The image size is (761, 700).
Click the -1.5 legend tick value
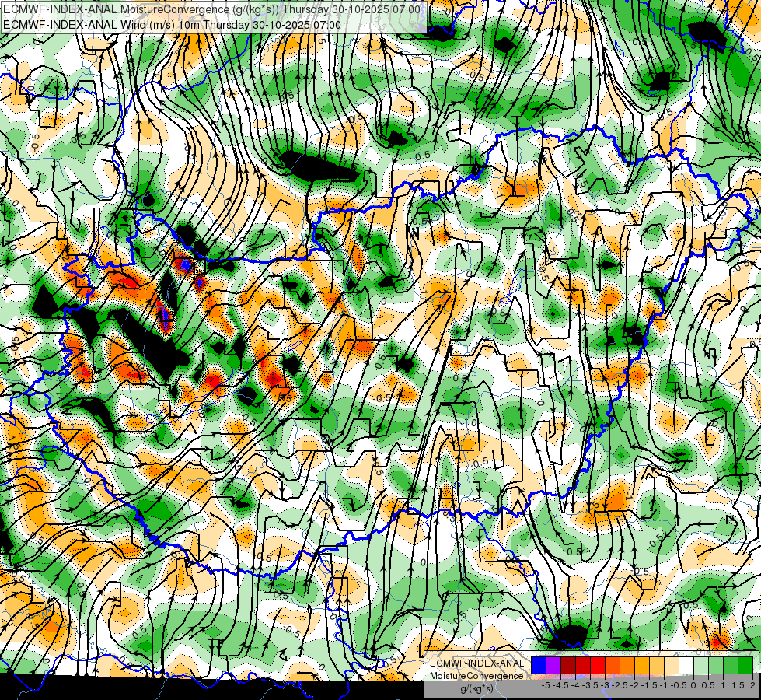click(649, 685)
